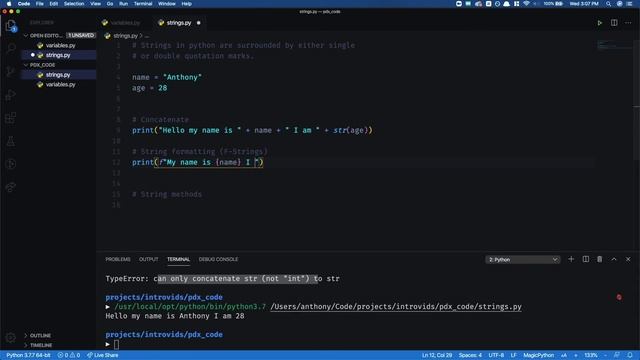
Task: Change language mode 'MagicPython'
Action: (539, 355)
